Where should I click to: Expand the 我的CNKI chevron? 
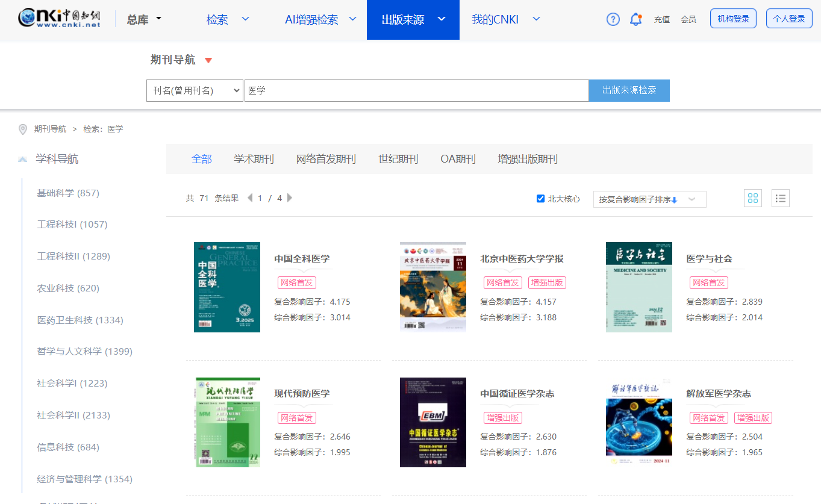(x=536, y=19)
